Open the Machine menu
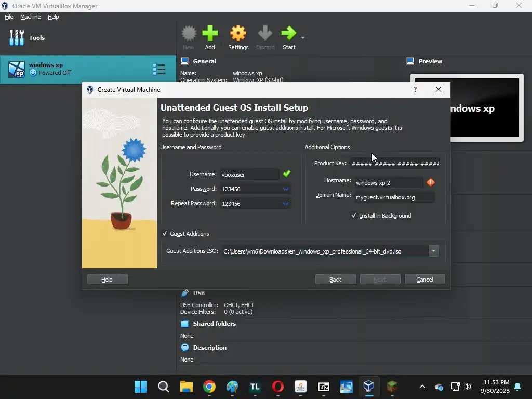The height and width of the screenshot is (399, 532). pos(30,17)
